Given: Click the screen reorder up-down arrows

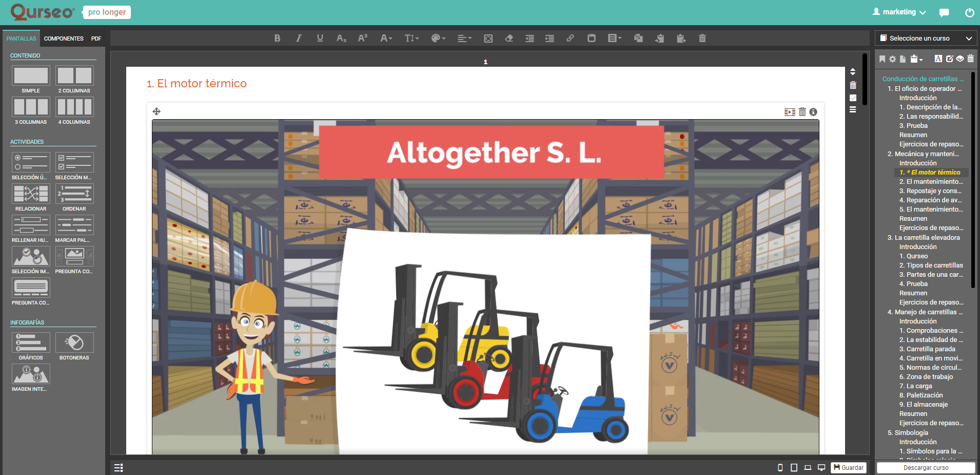Looking at the screenshot, I should point(853,72).
